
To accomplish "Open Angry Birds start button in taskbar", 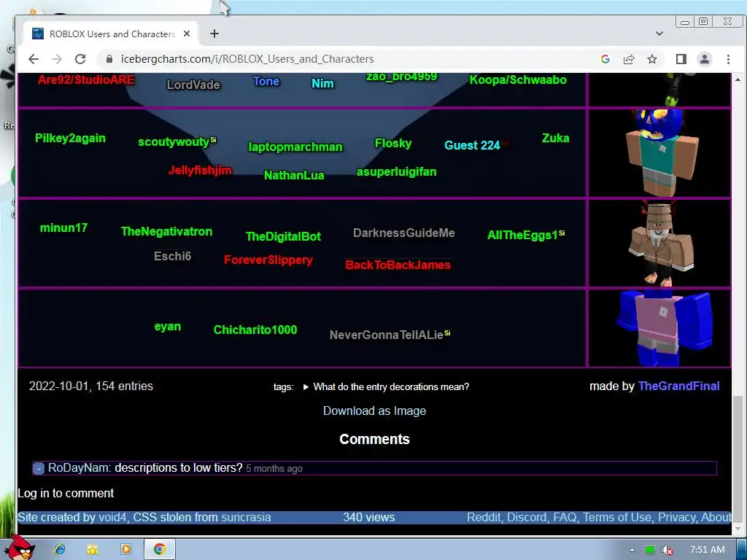I will coord(20,548).
